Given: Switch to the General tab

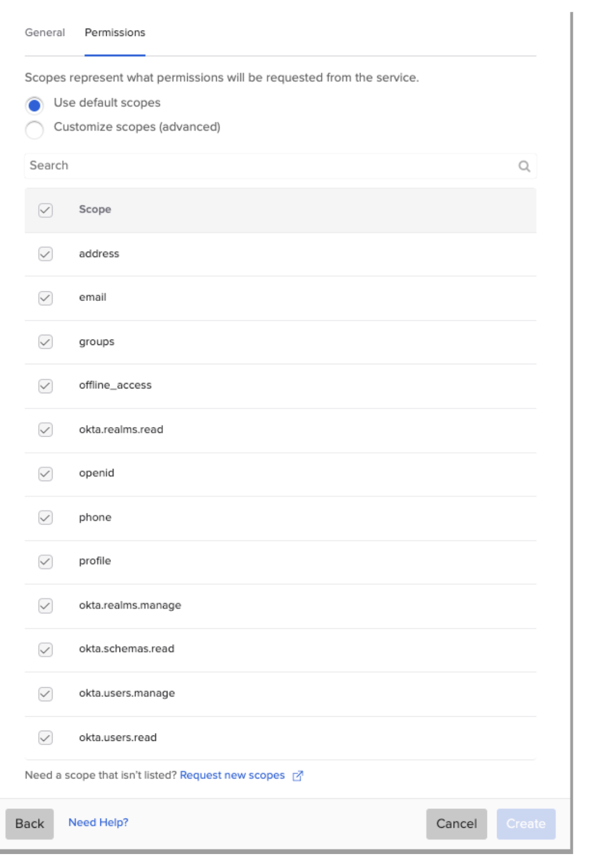Looking at the screenshot, I should tap(45, 33).
